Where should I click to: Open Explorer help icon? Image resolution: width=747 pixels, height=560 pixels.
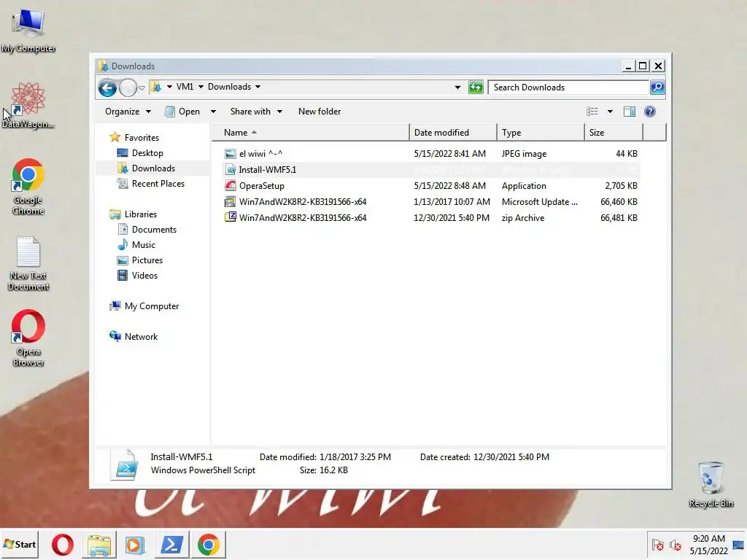point(650,112)
